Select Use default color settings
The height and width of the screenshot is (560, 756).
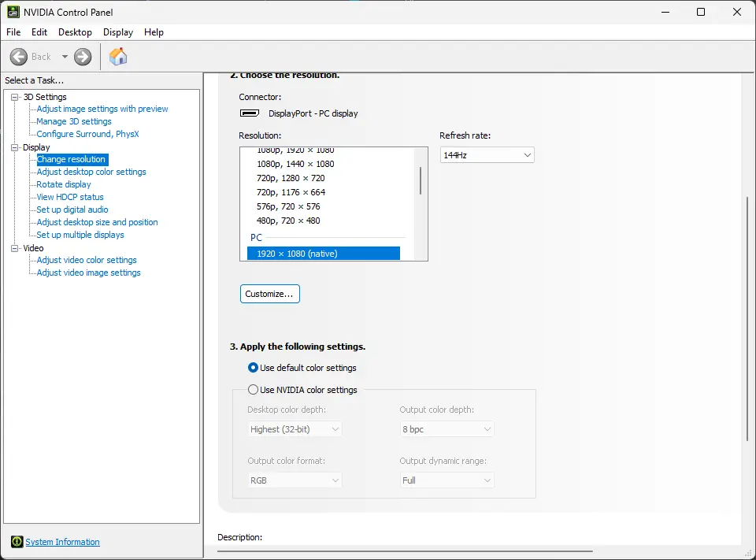click(x=302, y=368)
